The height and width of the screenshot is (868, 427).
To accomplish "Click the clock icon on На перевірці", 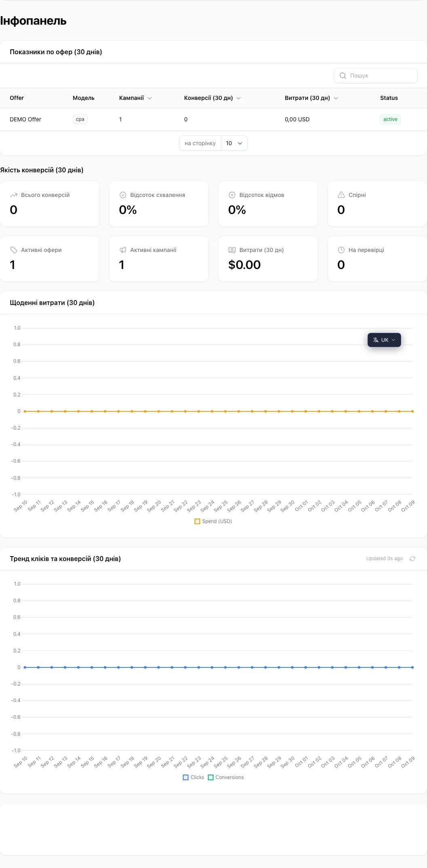I will point(341,250).
